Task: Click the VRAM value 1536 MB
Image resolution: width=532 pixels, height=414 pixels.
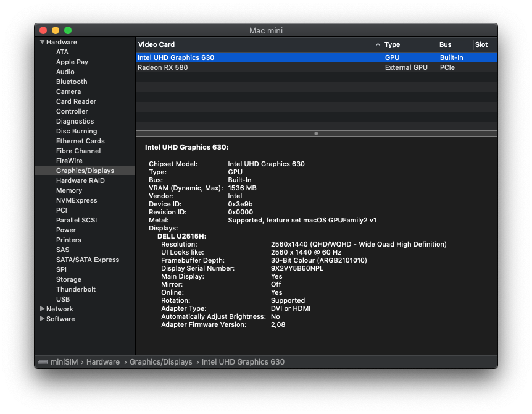Action: pos(243,188)
